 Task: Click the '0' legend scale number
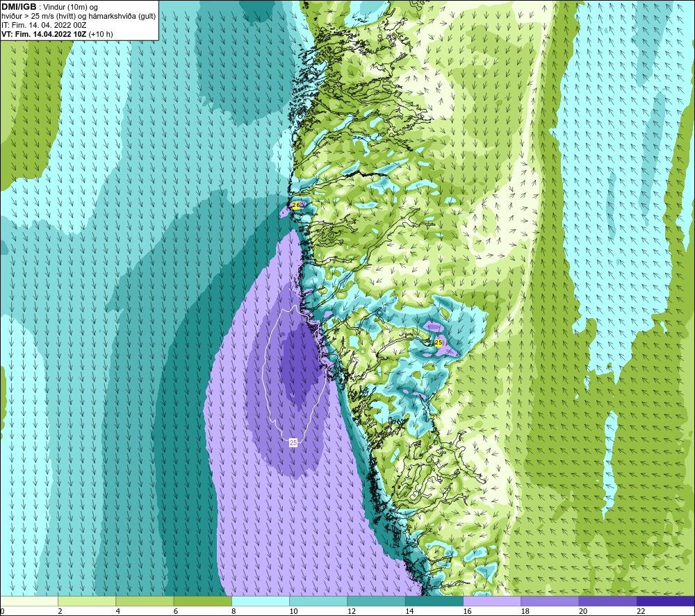click(3, 611)
